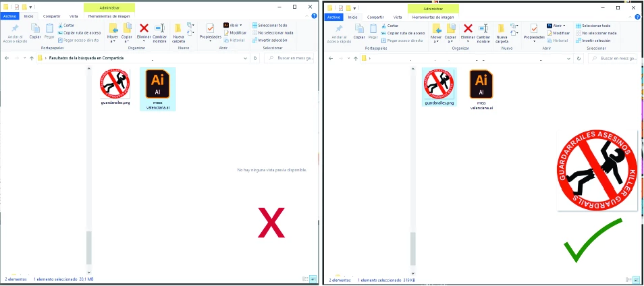Open Compartir tab in left window

coord(51,16)
